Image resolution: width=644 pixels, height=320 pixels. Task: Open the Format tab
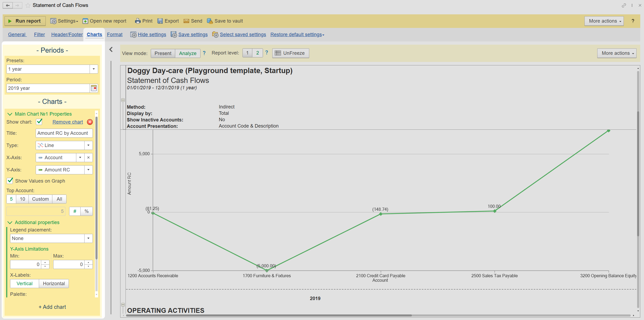115,35
